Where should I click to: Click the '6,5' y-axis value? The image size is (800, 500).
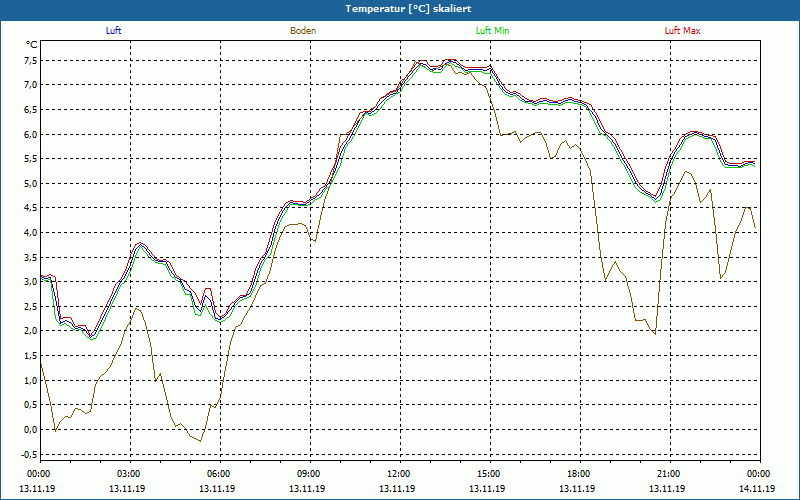[31, 109]
